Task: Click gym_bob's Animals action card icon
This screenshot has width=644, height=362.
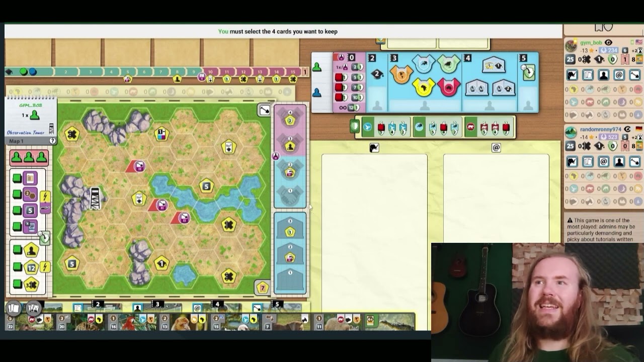Action: [x=573, y=75]
